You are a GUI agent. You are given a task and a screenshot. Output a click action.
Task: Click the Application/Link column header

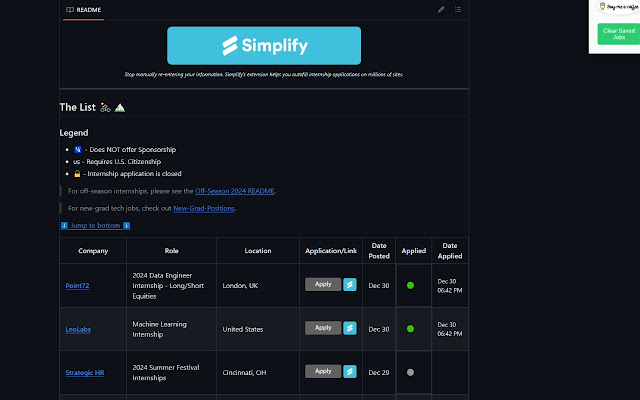pos(331,251)
